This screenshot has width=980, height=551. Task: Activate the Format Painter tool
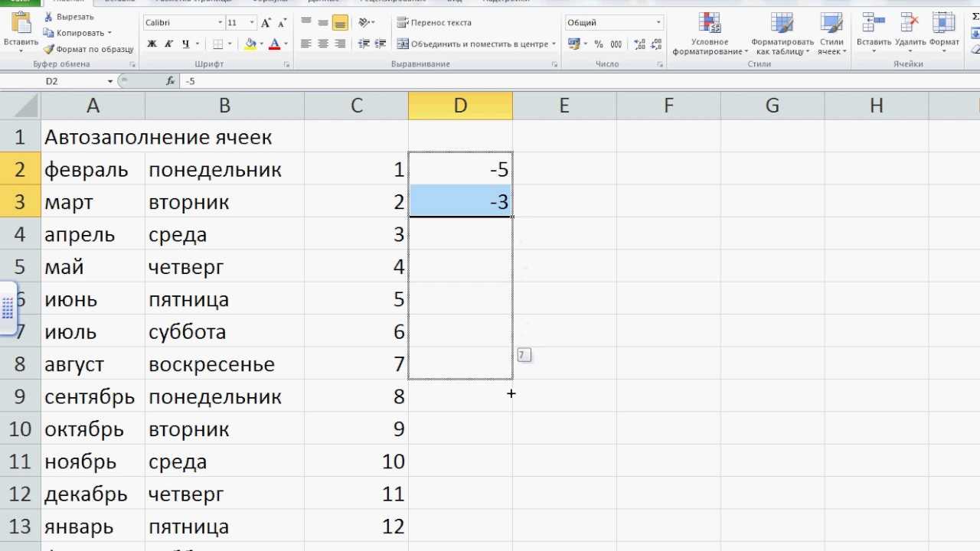pos(52,50)
